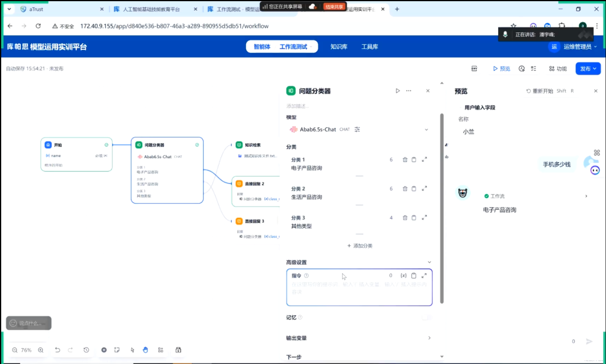Click 重新开始 to restart the preview
The image size is (606, 364).
point(539,91)
